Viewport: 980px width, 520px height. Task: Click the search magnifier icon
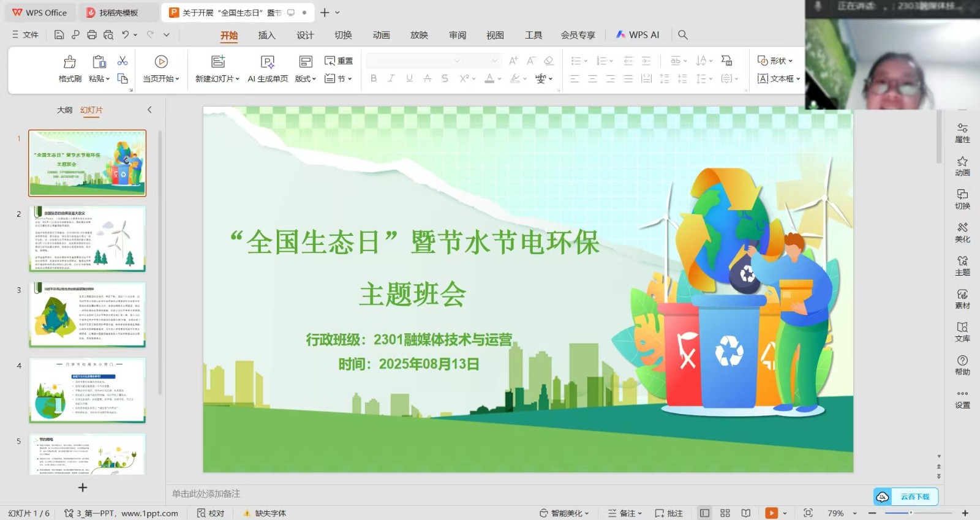click(683, 35)
